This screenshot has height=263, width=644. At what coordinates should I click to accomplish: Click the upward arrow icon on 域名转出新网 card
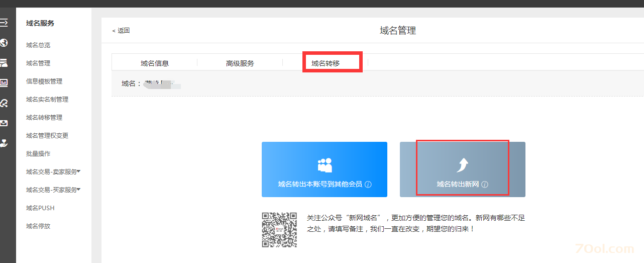(x=463, y=165)
